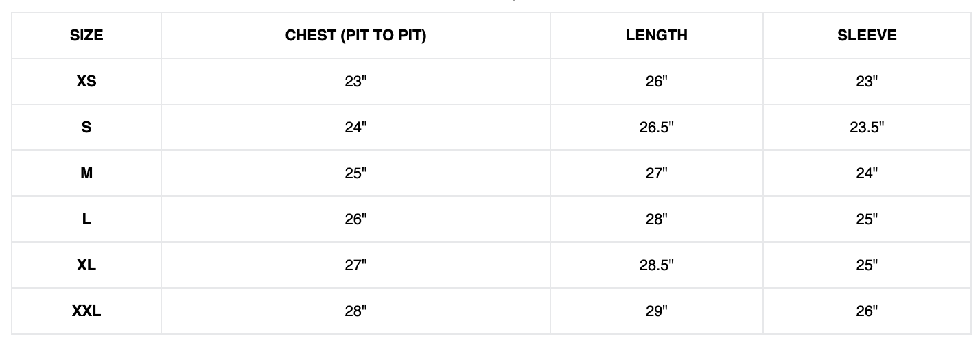Click the XL length value 28.5"
The width and height of the screenshot is (980, 347).
pyautogui.click(x=656, y=265)
